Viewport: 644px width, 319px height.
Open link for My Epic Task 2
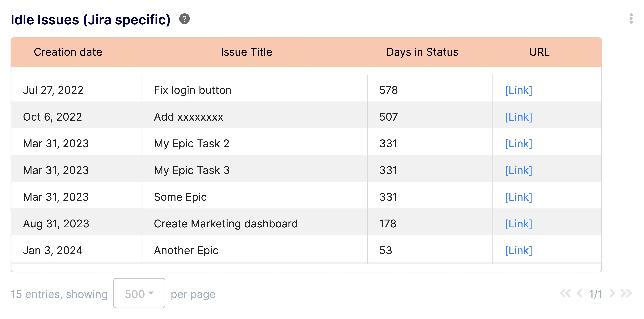518,144
